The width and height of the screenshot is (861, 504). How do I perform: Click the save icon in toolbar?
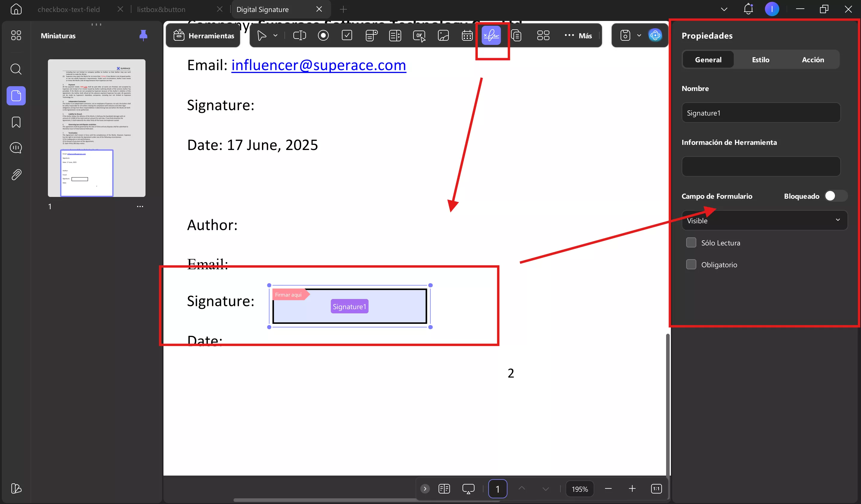(625, 36)
